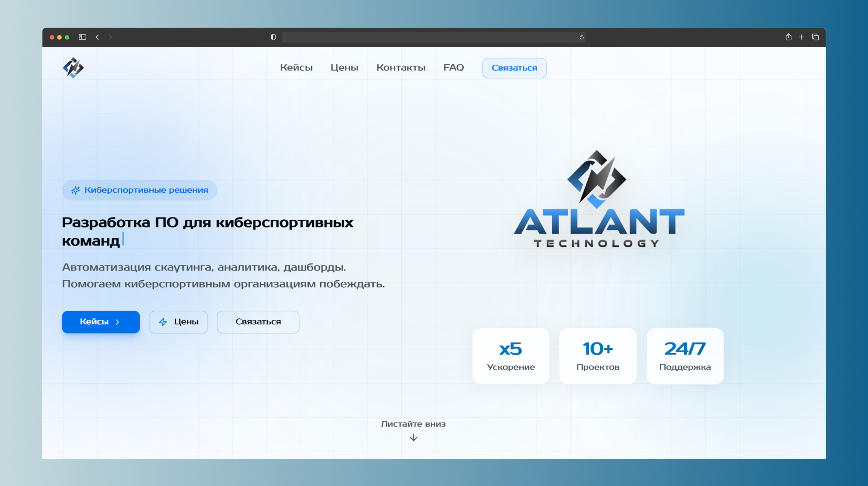Image resolution: width=868 pixels, height=486 pixels.
Task: Open the browser share icon
Action: pyautogui.click(x=788, y=37)
